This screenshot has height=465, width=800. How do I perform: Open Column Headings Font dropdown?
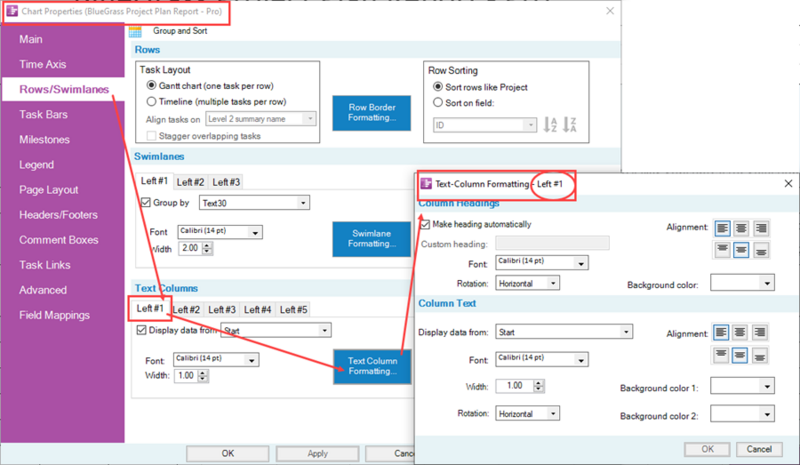pyautogui.click(x=542, y=262)
